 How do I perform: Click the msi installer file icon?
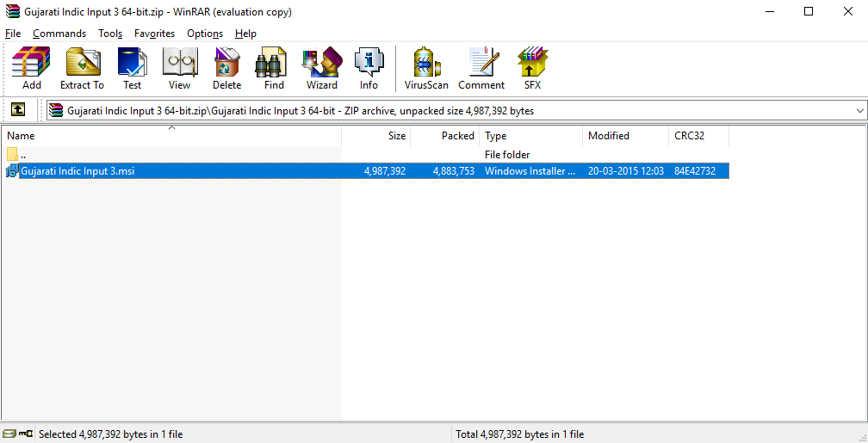(12, 171)
